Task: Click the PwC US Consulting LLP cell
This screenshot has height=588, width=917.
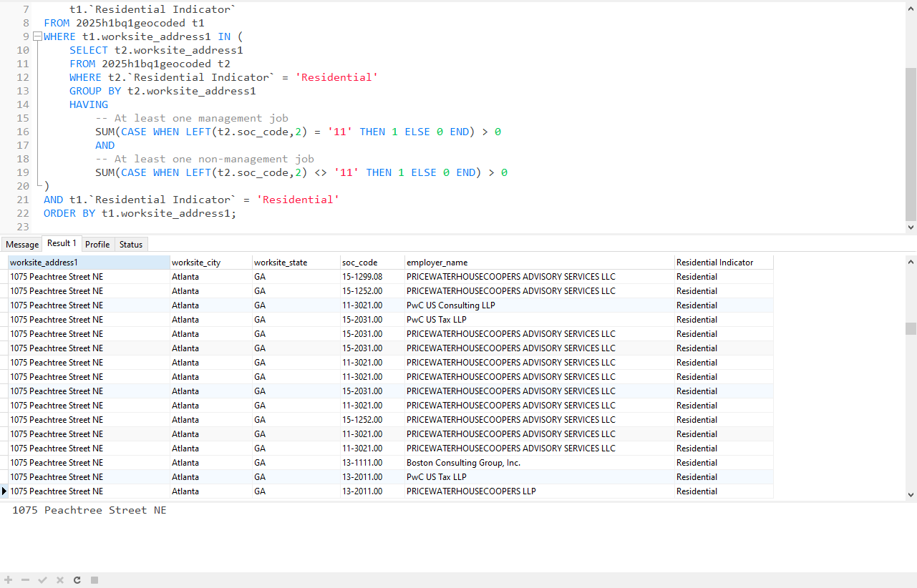Action: point(539,305)
